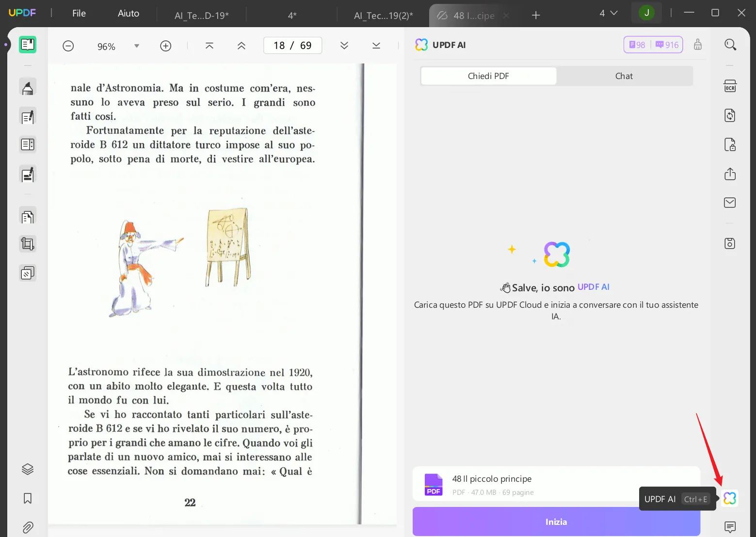This screenshot has height=537, width=756.
Task: Zoom out with the minus button
Action: click(x=68, y=46)
